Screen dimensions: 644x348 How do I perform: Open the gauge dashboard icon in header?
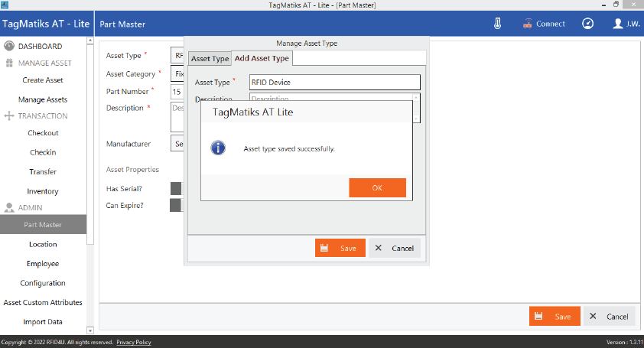[587, 24]
